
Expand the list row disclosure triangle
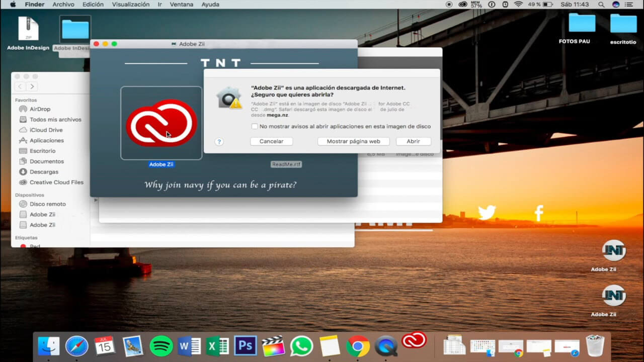pyautogui.click(x=96, y=200)
